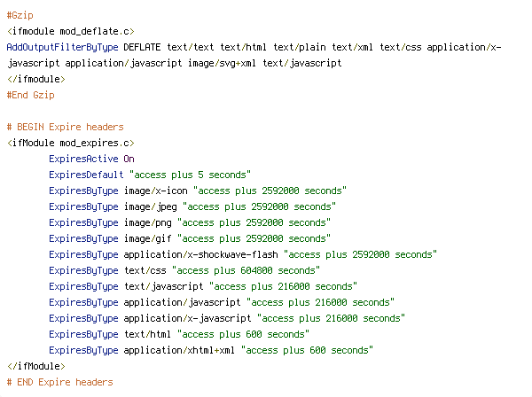The image size is (532, 397).
Task: Click the application/x-shockwave-flash type entry
Action: click(201, 254)
